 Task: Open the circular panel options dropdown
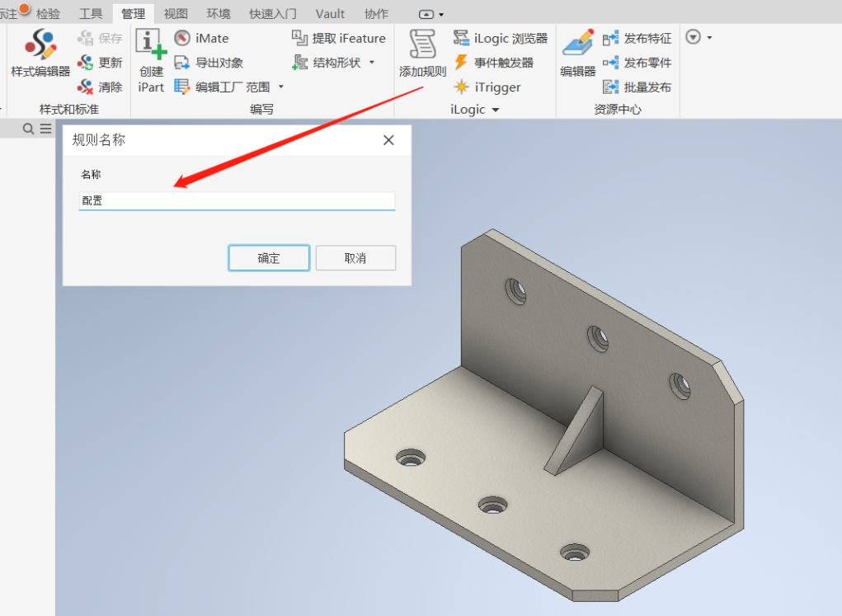click(699, 38)
